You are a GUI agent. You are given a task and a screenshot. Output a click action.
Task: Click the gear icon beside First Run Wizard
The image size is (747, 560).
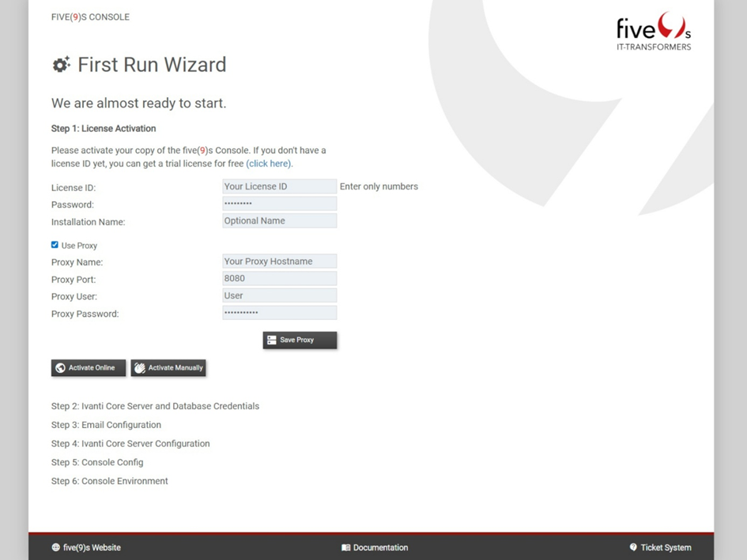pos(61,64)
